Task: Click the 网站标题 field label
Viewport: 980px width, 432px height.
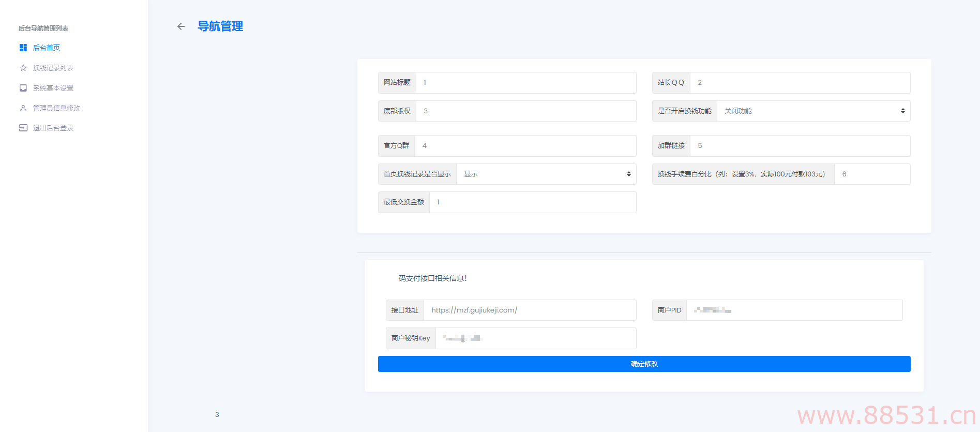Action: pyautogui.click(x=397, y=83)
